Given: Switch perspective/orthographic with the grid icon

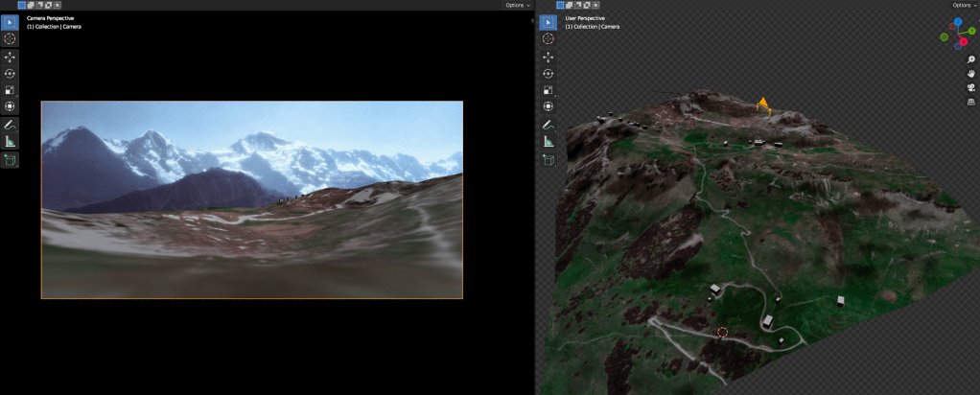Looking at the screenshot, I should [971, 102].
